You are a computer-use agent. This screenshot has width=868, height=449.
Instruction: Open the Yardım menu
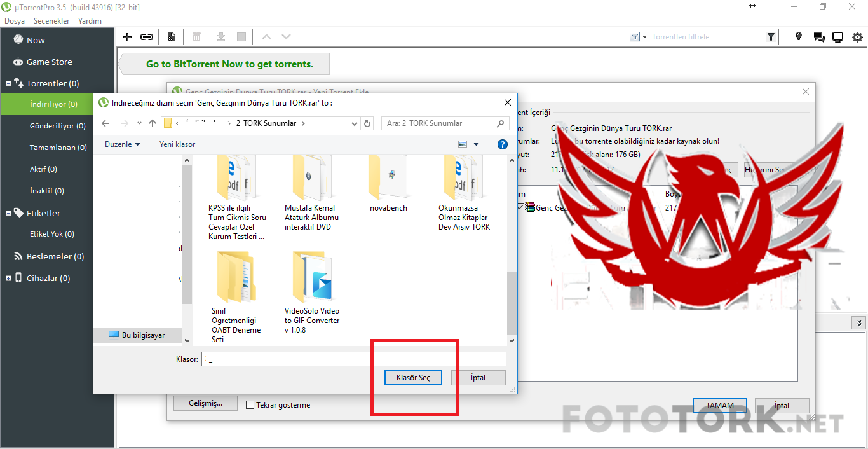(x=90, y=21)
